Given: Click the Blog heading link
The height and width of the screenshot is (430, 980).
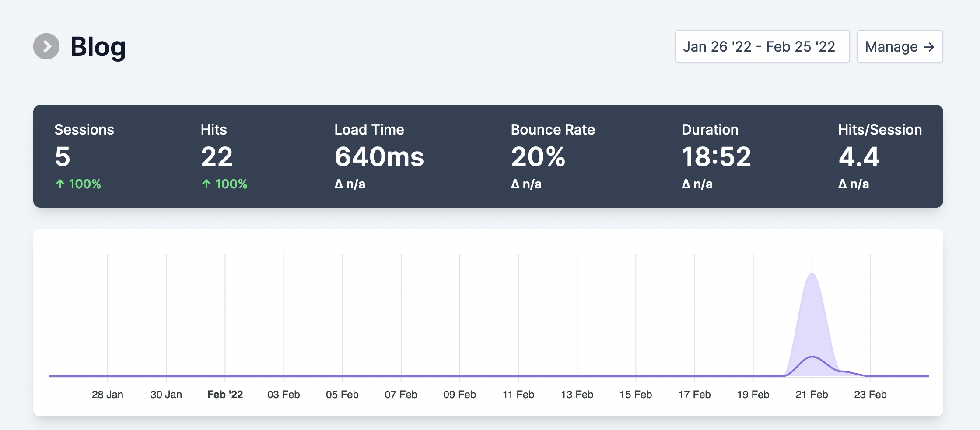Looking at the screenshot, I should click(98, 47).
